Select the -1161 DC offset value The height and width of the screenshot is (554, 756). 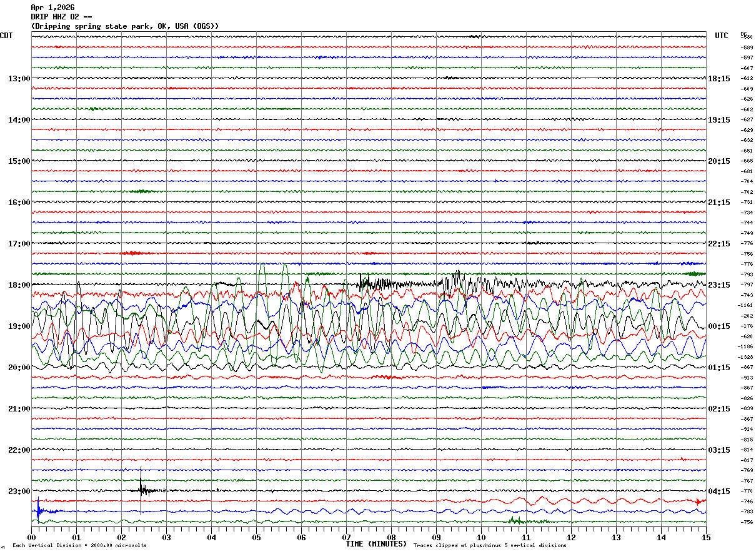746,306
